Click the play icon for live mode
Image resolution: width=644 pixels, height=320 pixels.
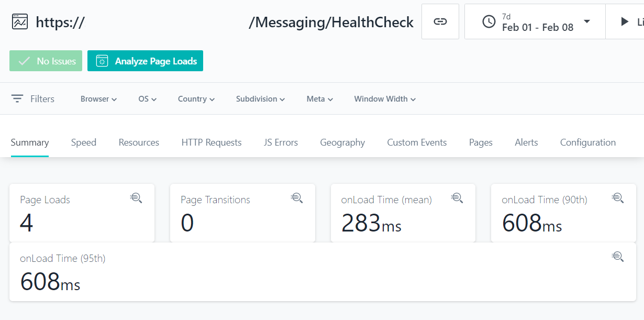(x=624, y=21)
